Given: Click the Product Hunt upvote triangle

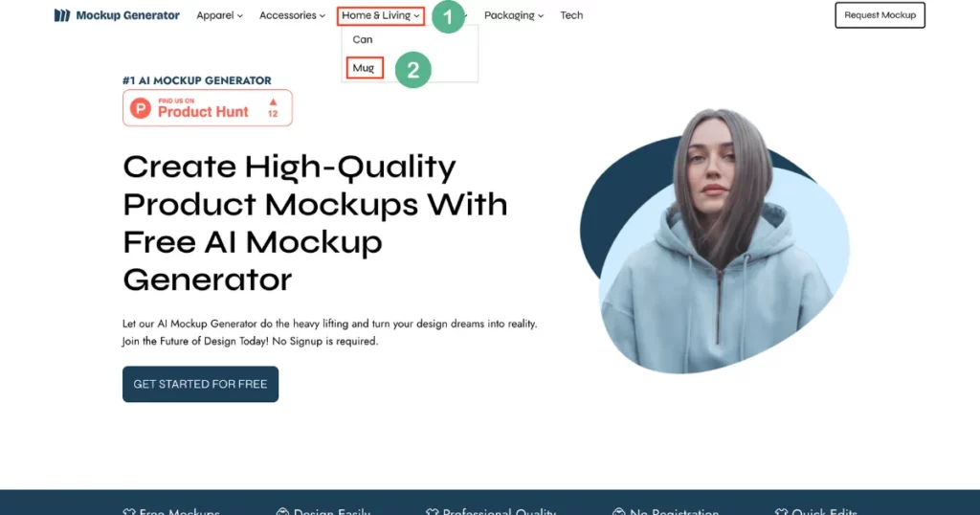Looking at the screenshot, I should pyautogui.click(x=273, y=101).
